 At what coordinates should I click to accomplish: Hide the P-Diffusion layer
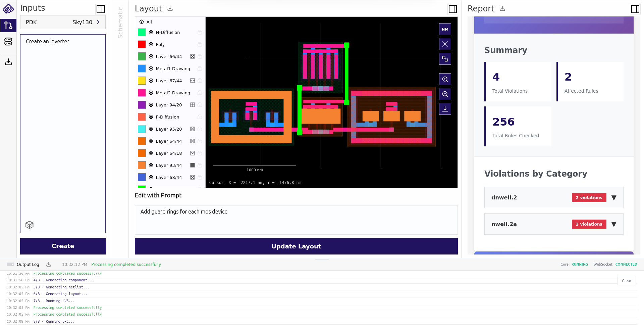[x=151, y=117]
